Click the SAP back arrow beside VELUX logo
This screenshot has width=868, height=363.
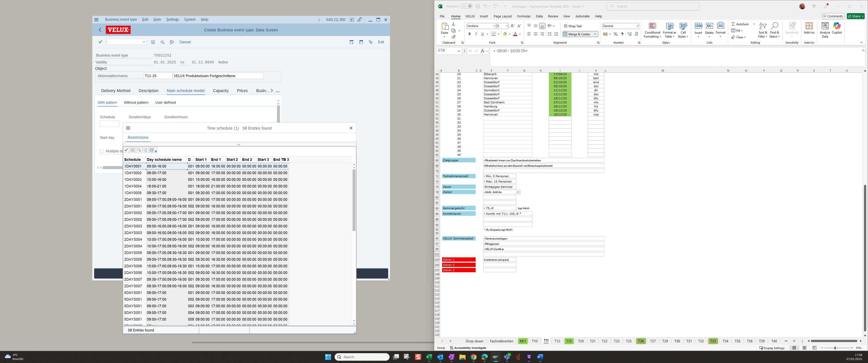pyautogui.click(x=100, y=30)
